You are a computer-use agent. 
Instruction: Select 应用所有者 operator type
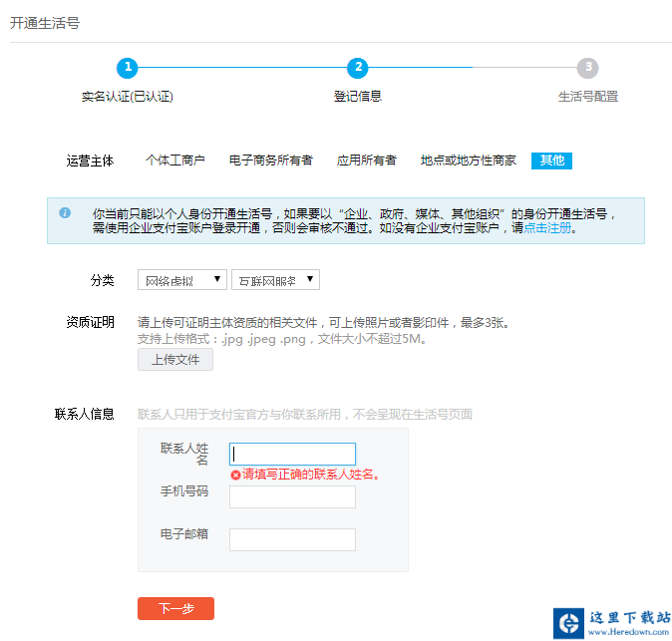tap(367, 160)
